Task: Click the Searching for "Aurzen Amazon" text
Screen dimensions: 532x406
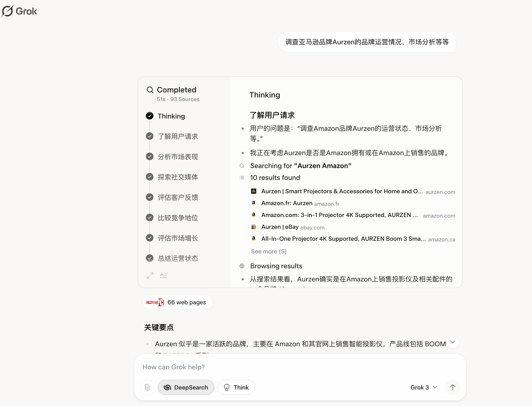Action: point(301,166)
